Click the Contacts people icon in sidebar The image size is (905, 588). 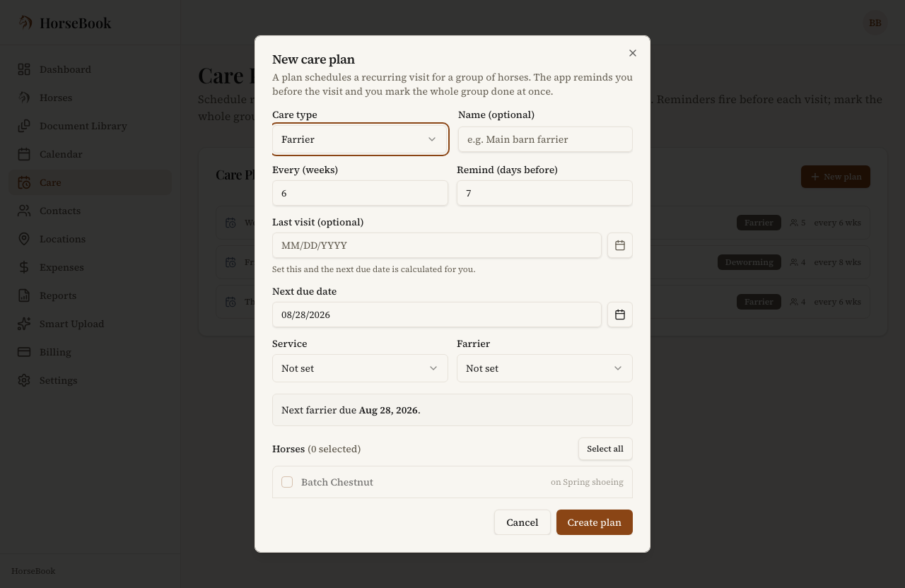24,211
